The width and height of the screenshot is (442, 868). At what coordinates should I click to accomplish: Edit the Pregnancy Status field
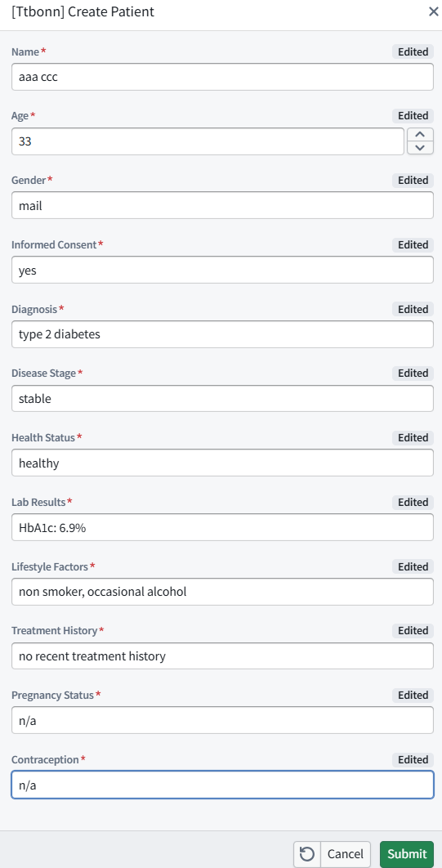click(222, 720)
